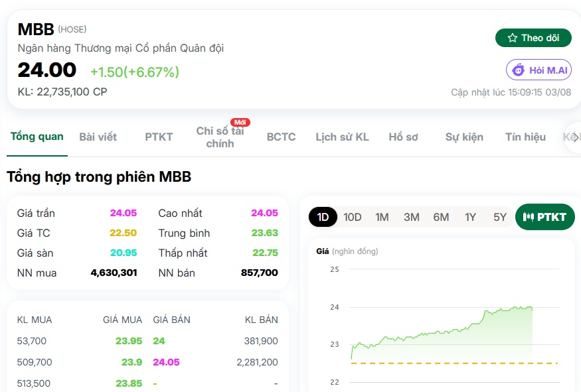Click the Trung bình value 23.63
581x392 pixels.
(264, 233)
